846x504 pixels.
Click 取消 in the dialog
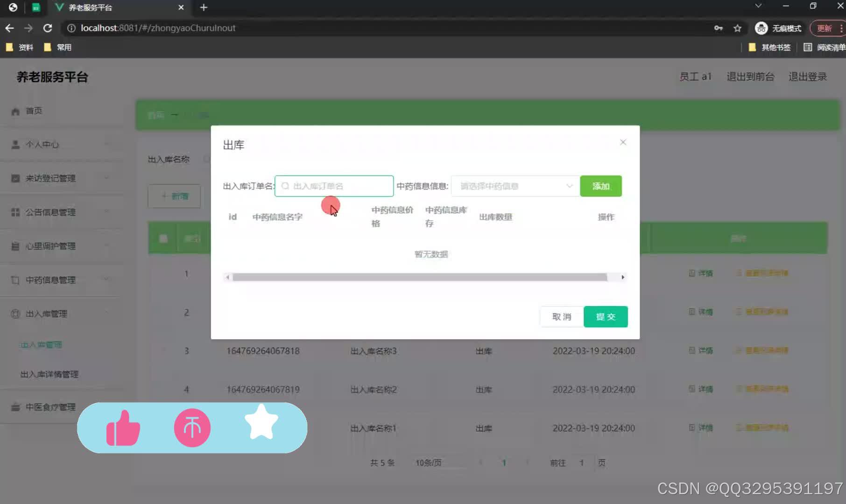(562, 317)
